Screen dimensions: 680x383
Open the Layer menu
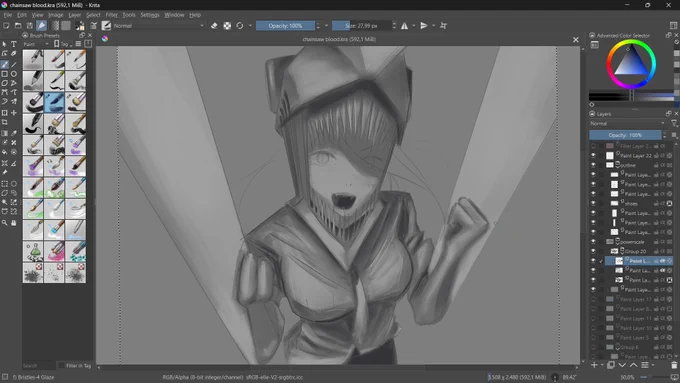(75, 15)
